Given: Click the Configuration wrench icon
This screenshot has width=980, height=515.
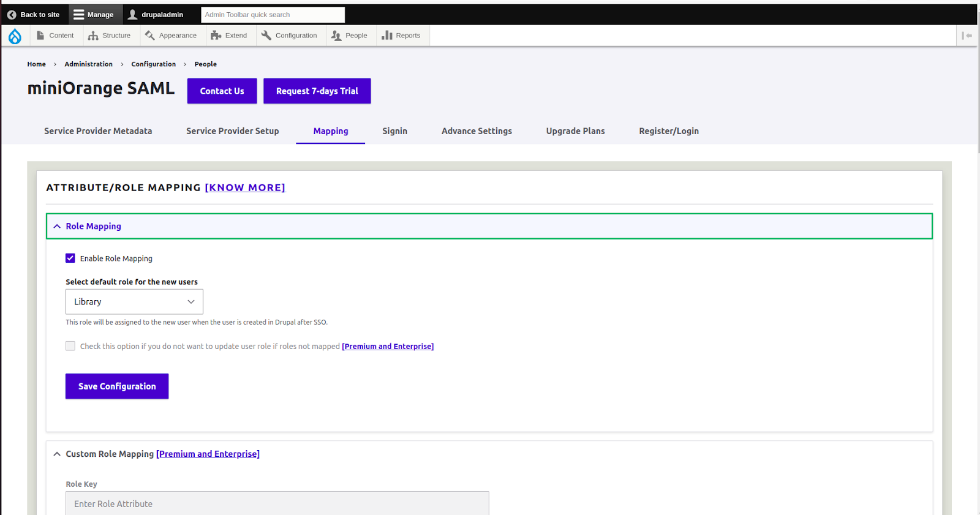Looking at the screenshot, I should (x=266, y=36).
